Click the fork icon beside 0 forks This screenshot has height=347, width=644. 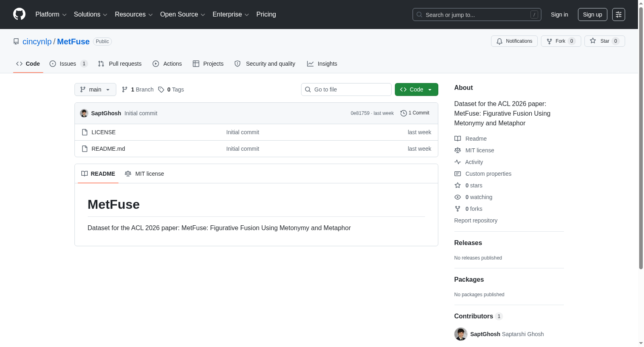458,209
